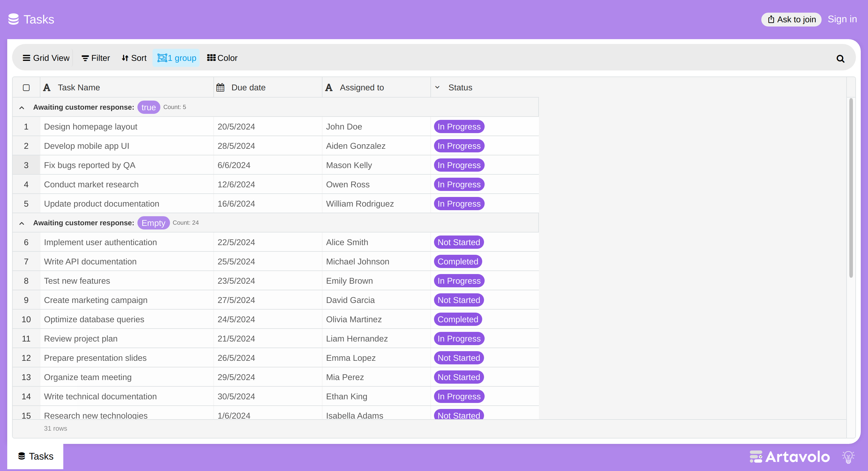
Task: Click In Progress status for Emily Brown
Action: [459, 281]
